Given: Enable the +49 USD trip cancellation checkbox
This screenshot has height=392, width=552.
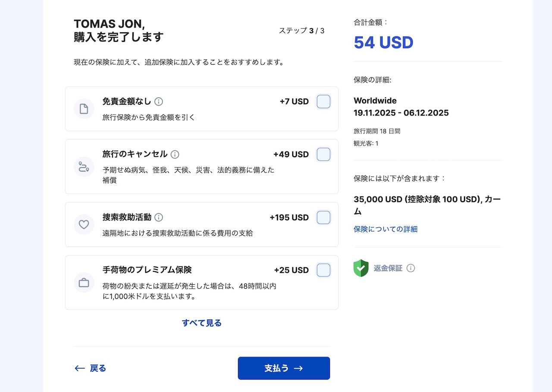Looking at the screenshot, I should click(323, 154).
